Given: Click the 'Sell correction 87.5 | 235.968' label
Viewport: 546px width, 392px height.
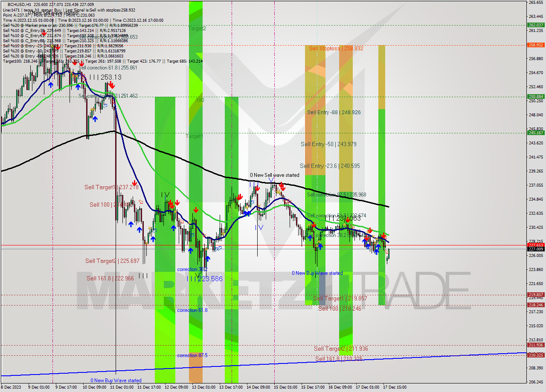Looking at the screenshot, I should click(337, 195).
